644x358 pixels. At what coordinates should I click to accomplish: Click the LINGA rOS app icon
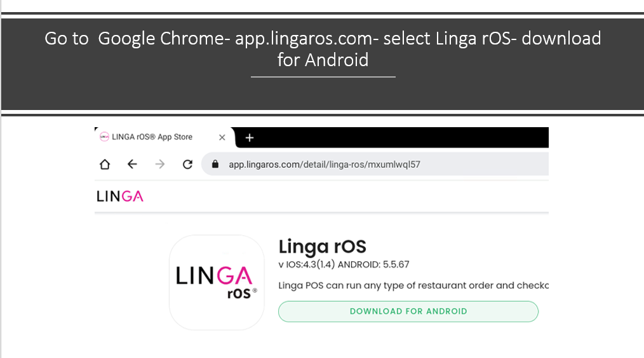(217, 282)
